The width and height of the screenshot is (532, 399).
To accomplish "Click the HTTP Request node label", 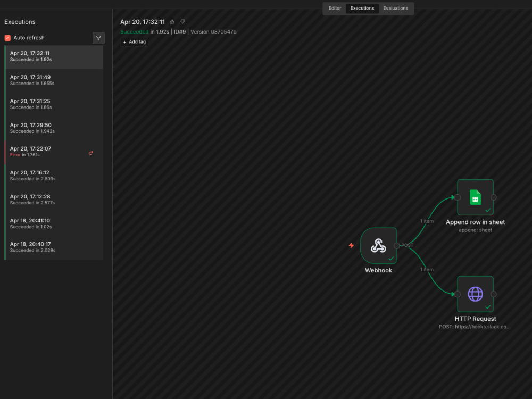I will tap(475, 319).
